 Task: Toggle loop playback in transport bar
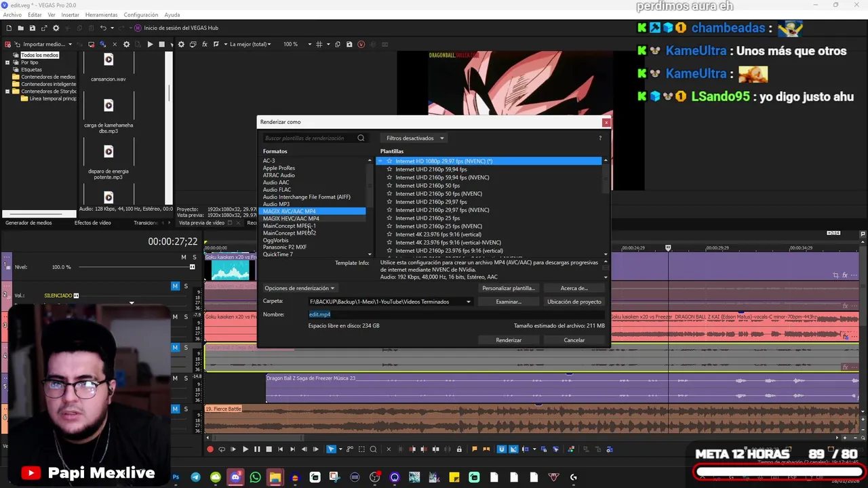click(x=222, y=449)
